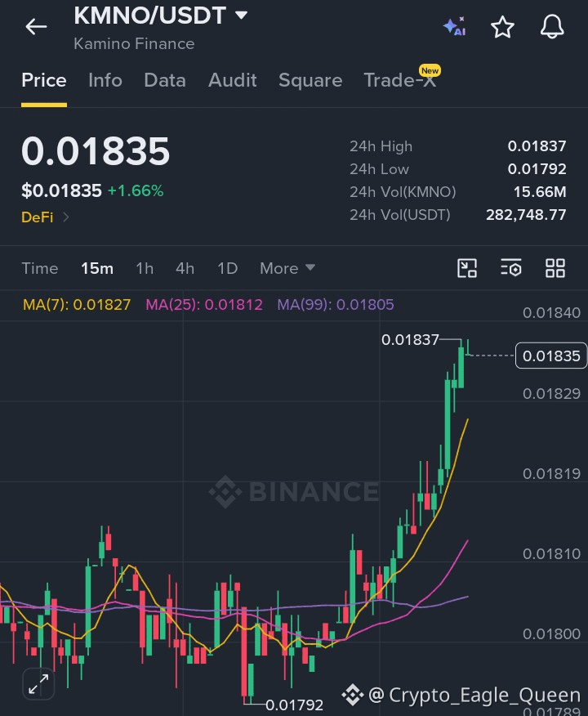
Task: Click the large 0.01835 price headline
Action: [96, 151]
